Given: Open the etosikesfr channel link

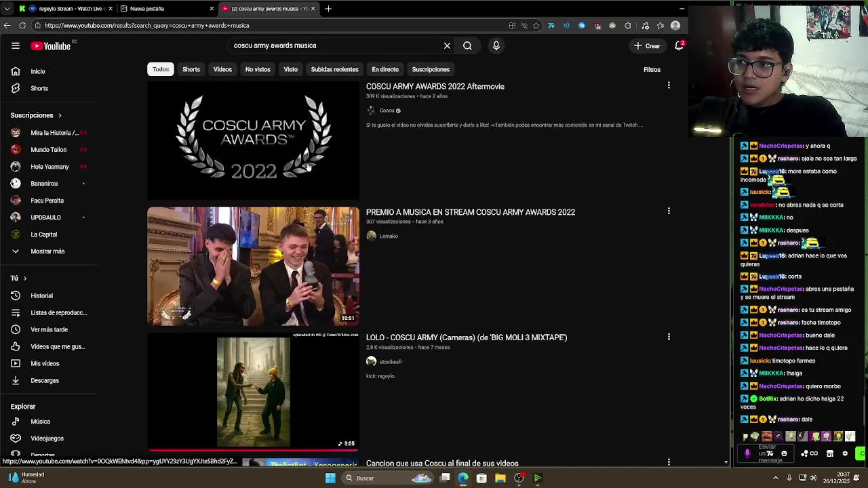Looking at the screenshot, I should [x=391, y=362].
